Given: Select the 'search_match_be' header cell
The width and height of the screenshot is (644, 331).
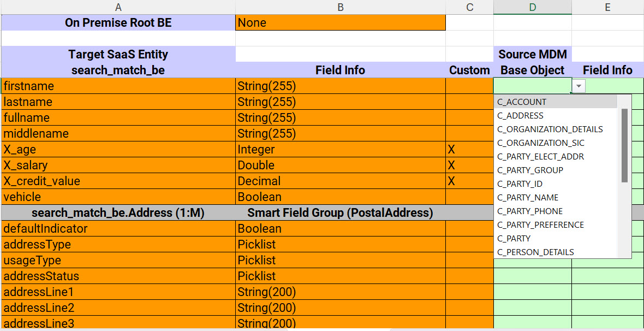Looking at the screenshot, I should (x=118, y=70).
